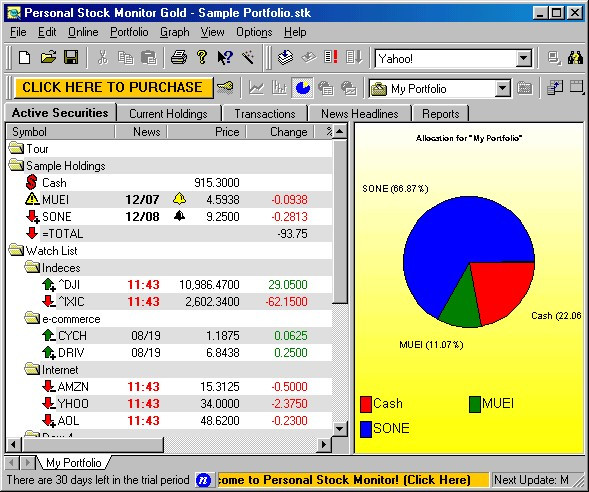589x492 pixels.
Task: Collapse the Indeces folder
Action: (x=32, y=267)
